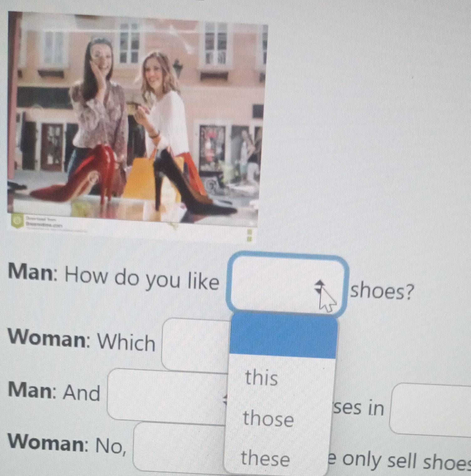Choose "this" from the open dropdown list
The height and width of the screenshot is (476, 471).
(x=262, y=378)
